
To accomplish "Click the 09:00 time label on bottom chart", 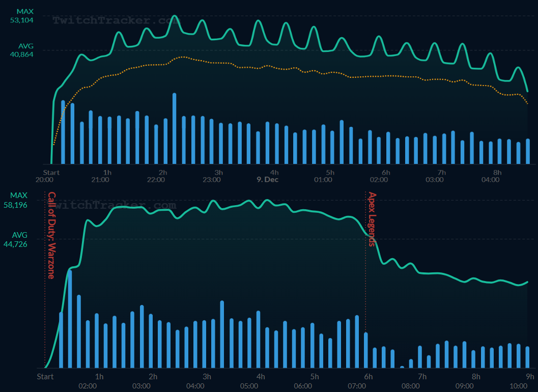I will 465,386.
